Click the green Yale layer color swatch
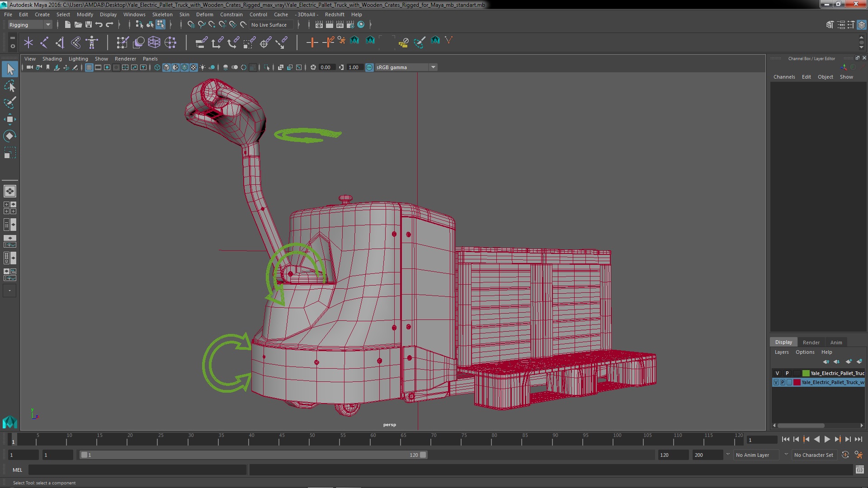868x488 pixels. tap(806, 373)
